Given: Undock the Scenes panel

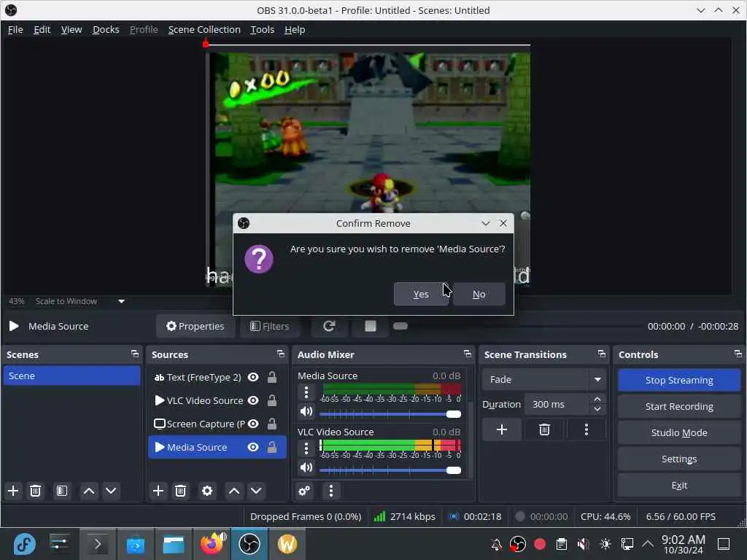Looking at the screenshot, I should click(135, 354).
